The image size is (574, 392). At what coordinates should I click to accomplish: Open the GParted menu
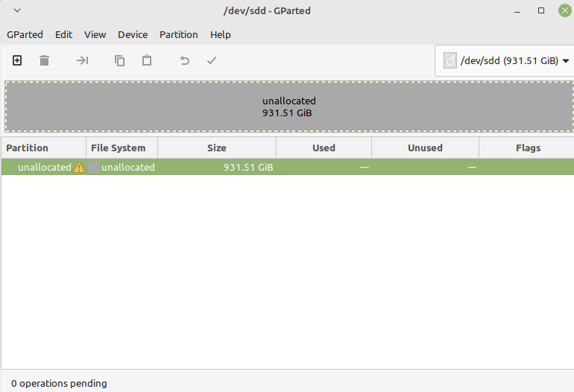tap(25, 34)
